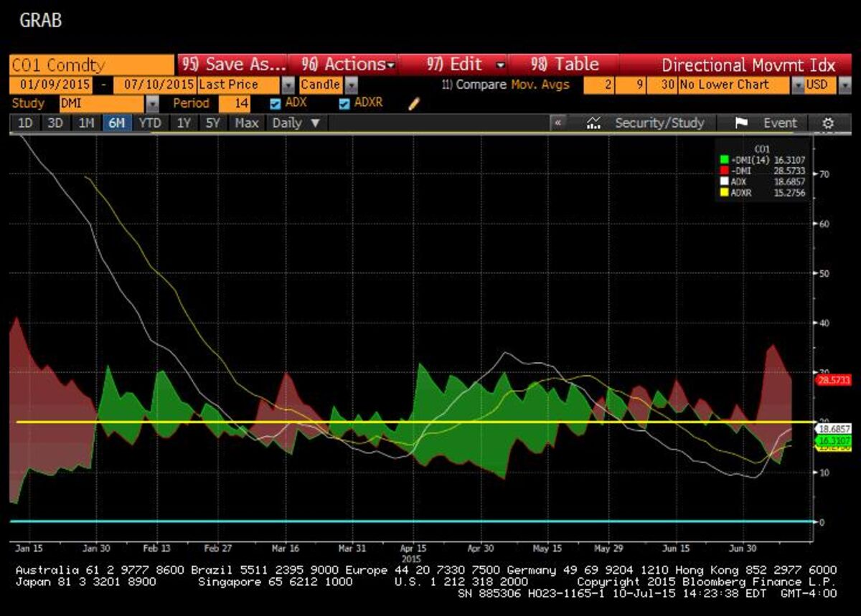861x616 pixels.
Task: Open the Study DMI dropdown
Action: (151, 103)
